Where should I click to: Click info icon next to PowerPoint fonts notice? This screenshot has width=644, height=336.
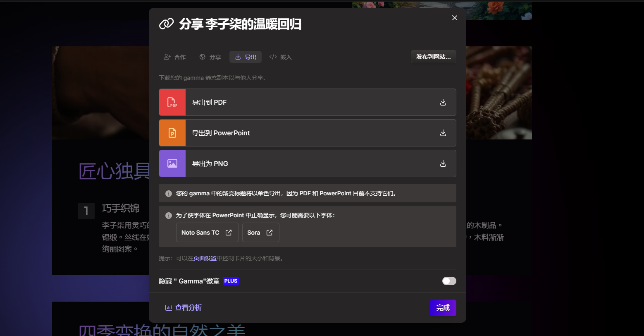click(169, 216)
